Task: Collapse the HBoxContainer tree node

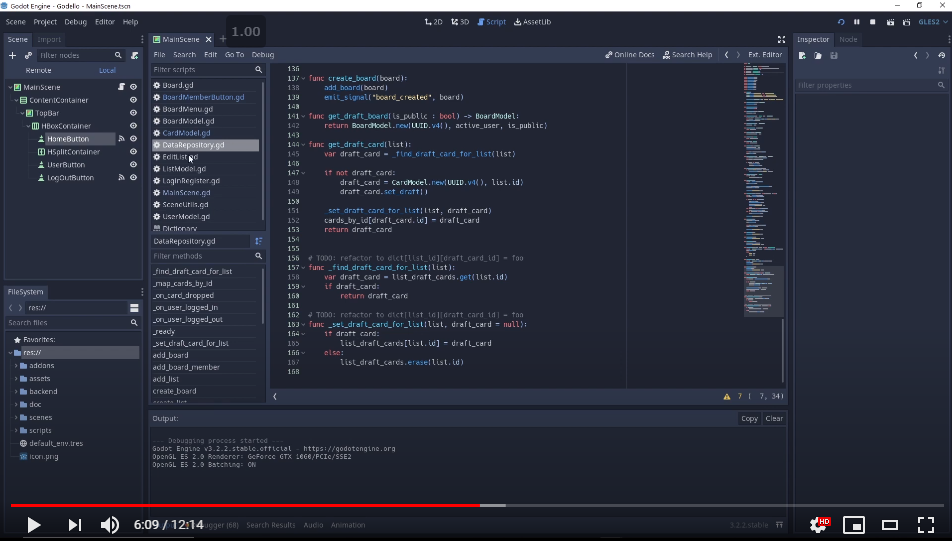Action: pos(29,126)
